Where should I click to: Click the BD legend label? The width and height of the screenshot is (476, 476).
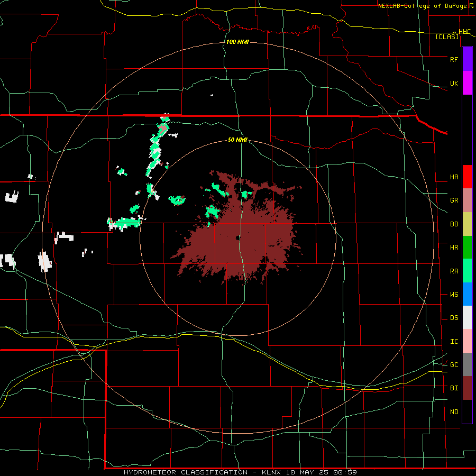pos(454,224)
